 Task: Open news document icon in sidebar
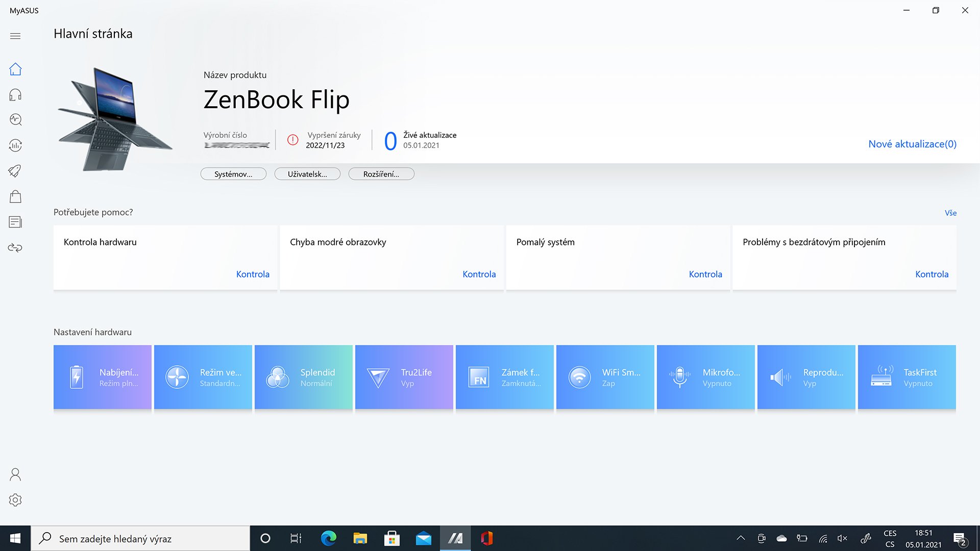click(15, 222)
